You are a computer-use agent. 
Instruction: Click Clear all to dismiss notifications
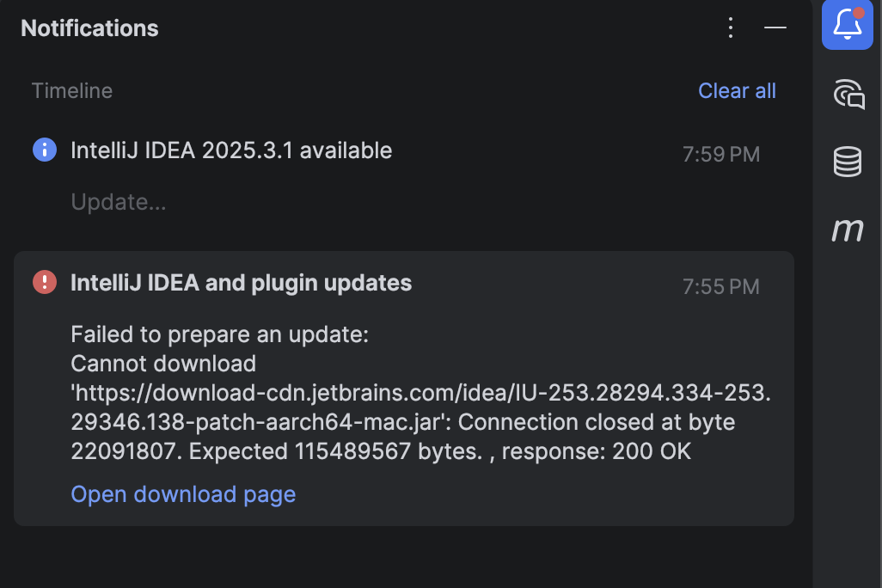click(x=737, y=90)
